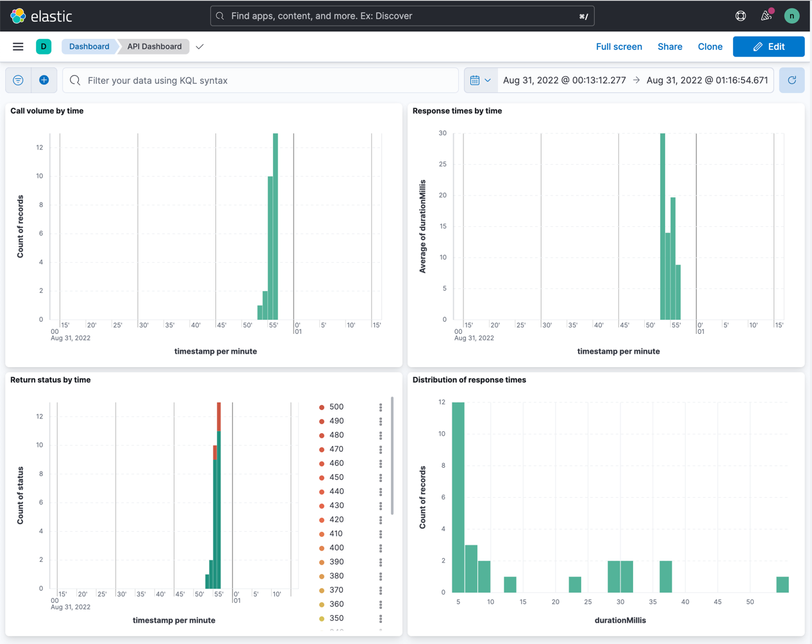Open the newsfeed notifications icon
812x644 pixels.
(x=766, y=16)
